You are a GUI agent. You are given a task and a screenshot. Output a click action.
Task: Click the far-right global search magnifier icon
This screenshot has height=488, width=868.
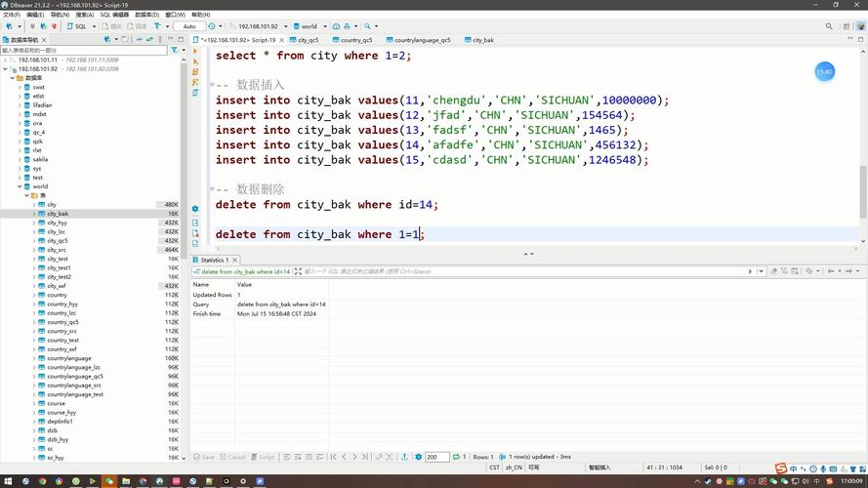coord(829,26)
